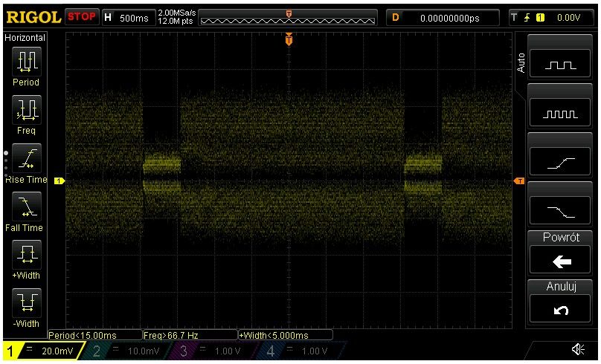Click the Powrót back arrow button
Viewport: 601px width, 364px height.
(560, 260)
